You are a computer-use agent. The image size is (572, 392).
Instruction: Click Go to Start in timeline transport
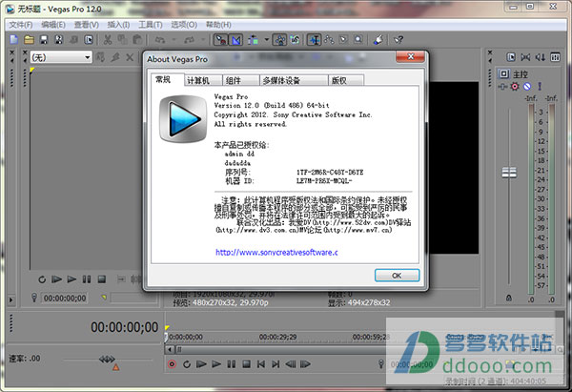pyautogui.click(x=261, y=364)
